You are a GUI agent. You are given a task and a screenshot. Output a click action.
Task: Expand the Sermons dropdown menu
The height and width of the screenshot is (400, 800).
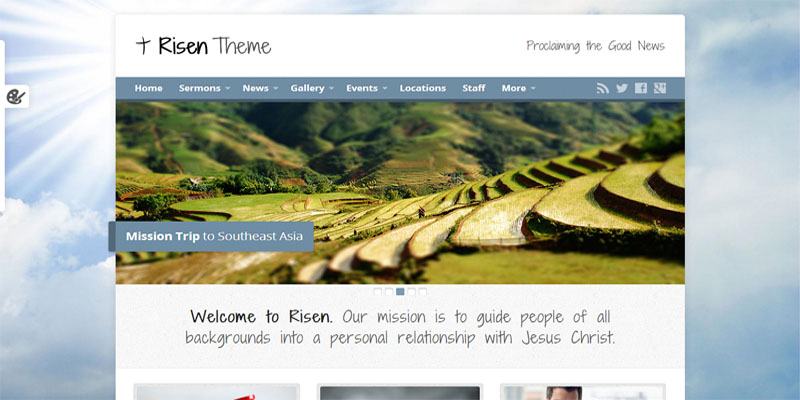204,88
